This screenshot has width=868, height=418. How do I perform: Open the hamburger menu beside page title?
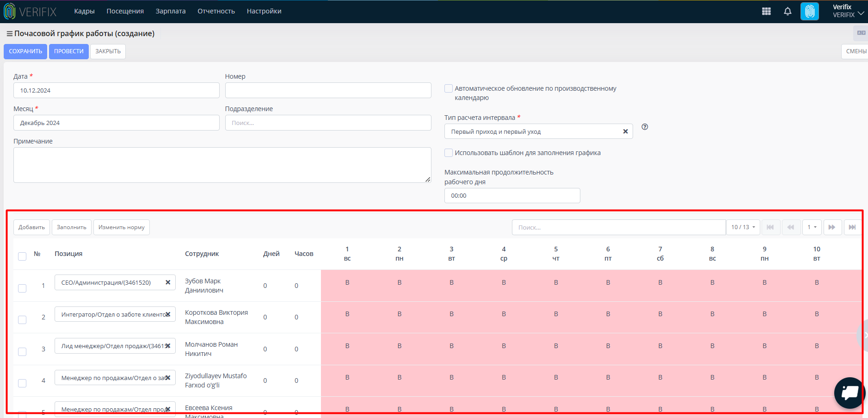coord(9,34)
